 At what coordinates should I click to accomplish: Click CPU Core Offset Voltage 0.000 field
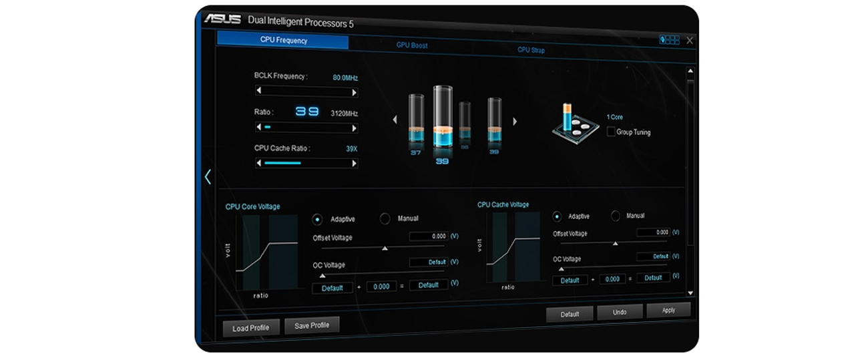pos(428,236)
